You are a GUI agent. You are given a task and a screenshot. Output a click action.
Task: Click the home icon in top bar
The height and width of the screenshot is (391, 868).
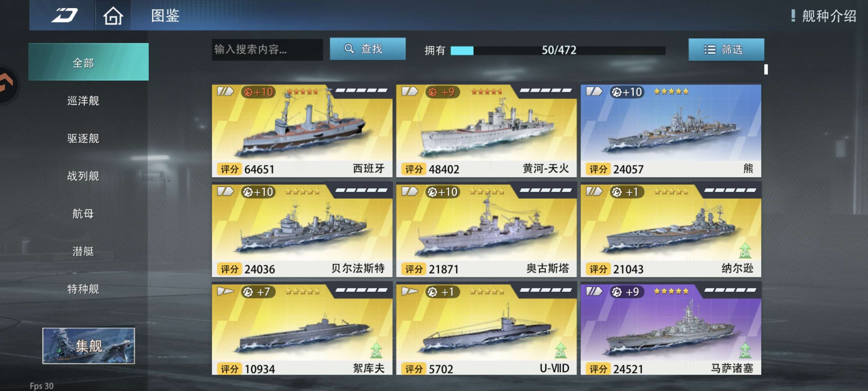[113, 15]
